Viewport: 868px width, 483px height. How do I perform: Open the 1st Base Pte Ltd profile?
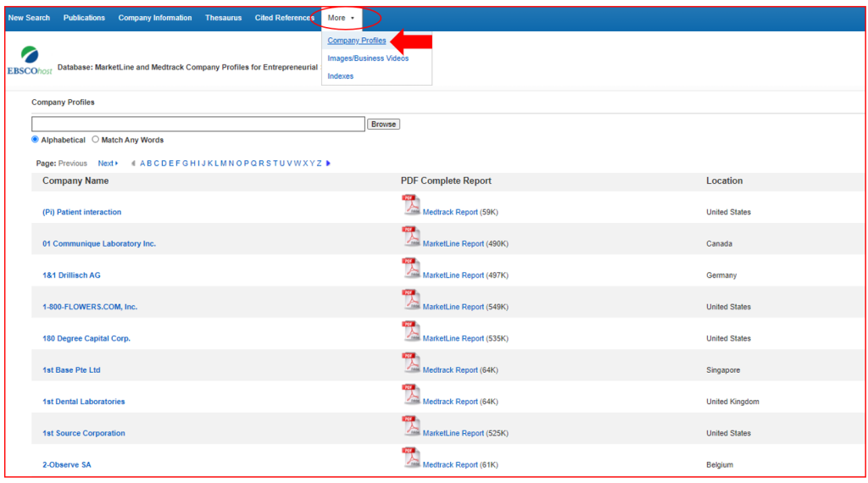click(x=71, y=369)
